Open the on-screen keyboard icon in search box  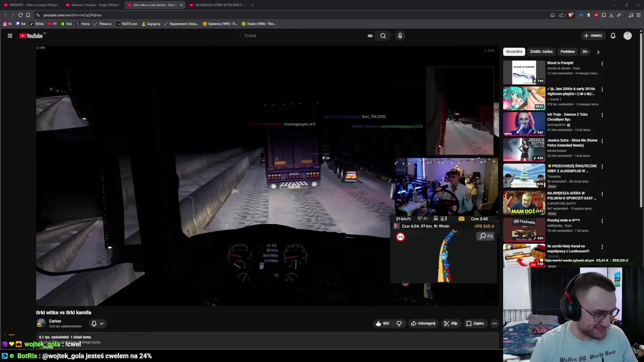[370, 36]
